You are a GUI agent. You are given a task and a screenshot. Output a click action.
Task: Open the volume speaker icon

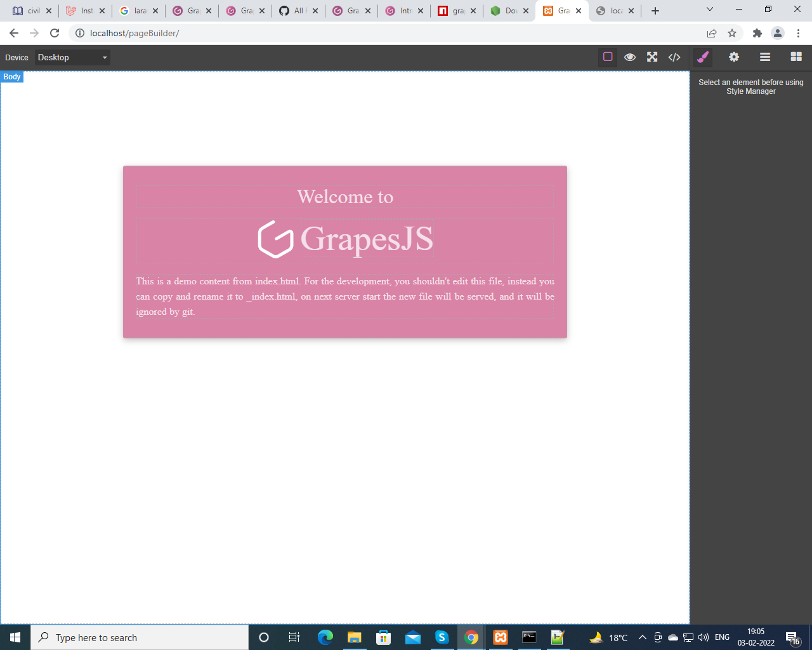[704, 637]
